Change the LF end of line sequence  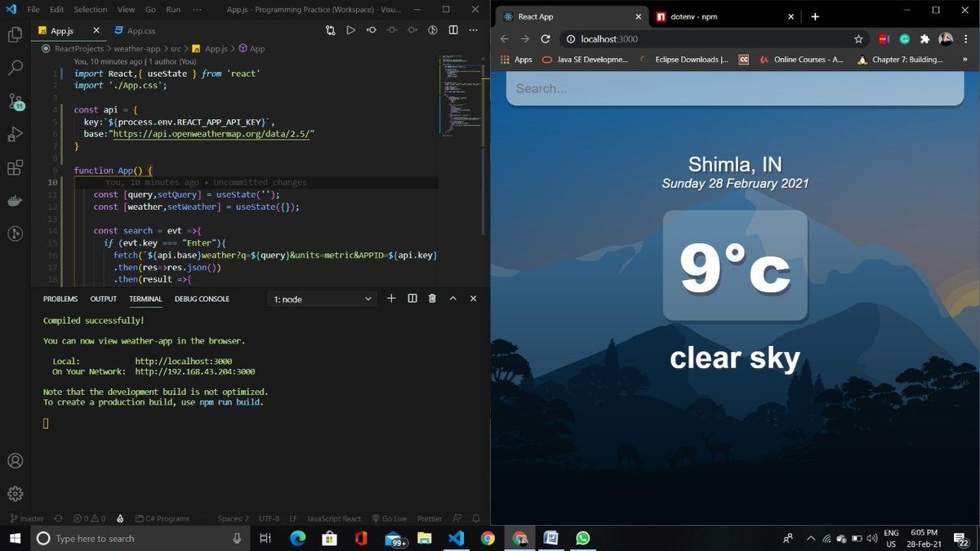(292, 518)
